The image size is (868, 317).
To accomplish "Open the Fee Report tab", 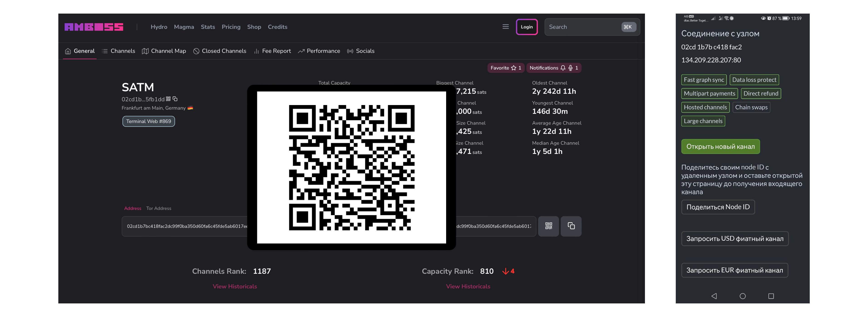I will 272,51.
